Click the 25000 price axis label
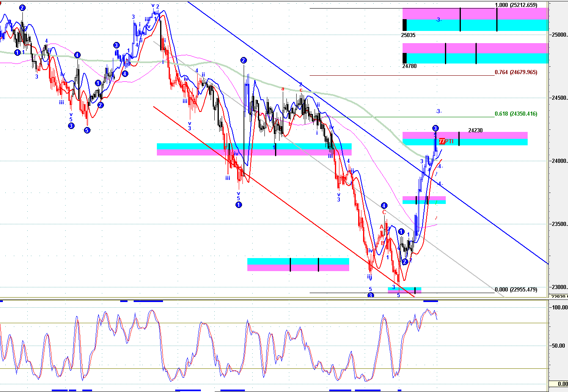This screenshot has width=568, height=392. click(559, 35)
